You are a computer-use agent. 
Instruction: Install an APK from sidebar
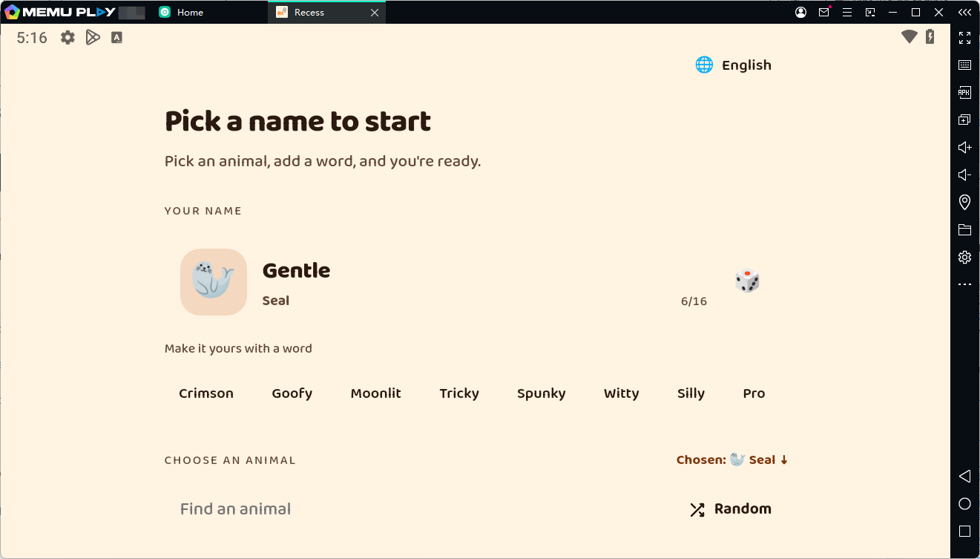click(x=964, y=93)
